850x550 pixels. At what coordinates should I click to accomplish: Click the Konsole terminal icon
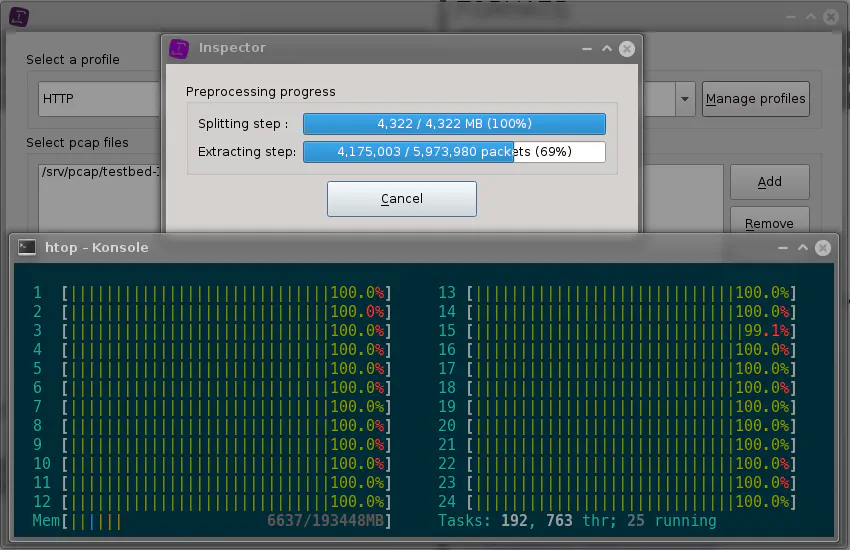(x=27, y=247)
